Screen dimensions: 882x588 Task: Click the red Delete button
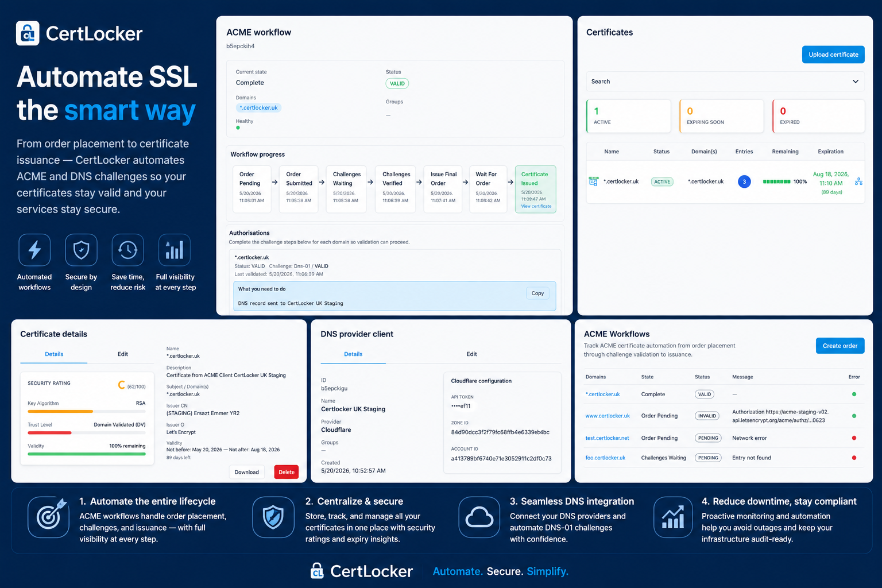287,472
